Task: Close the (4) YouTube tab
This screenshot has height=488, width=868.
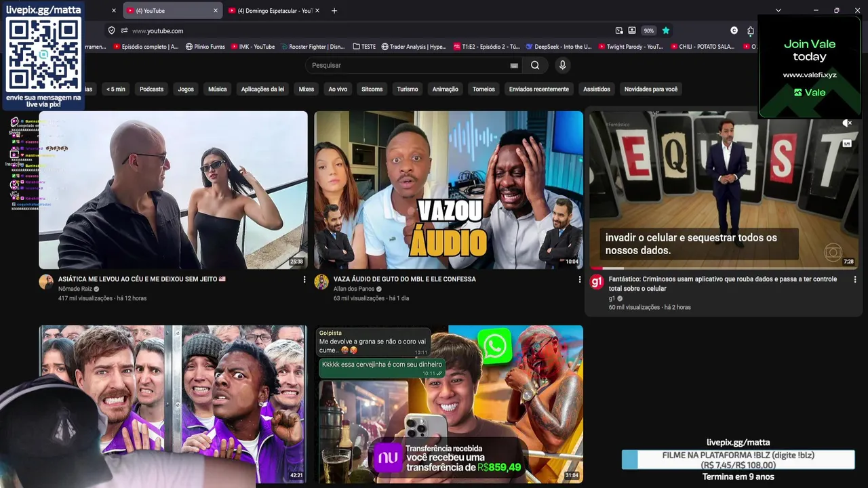Action: (216, 11)
